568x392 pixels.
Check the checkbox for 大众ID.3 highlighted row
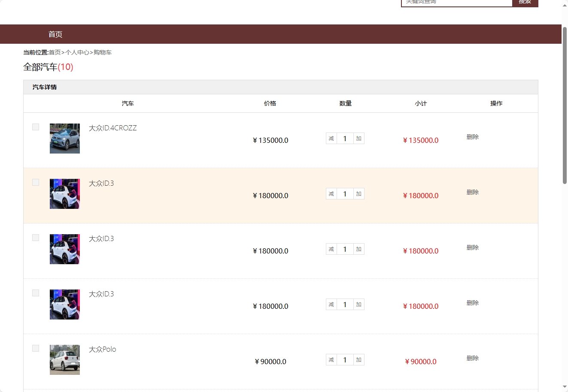pos(35,182)
